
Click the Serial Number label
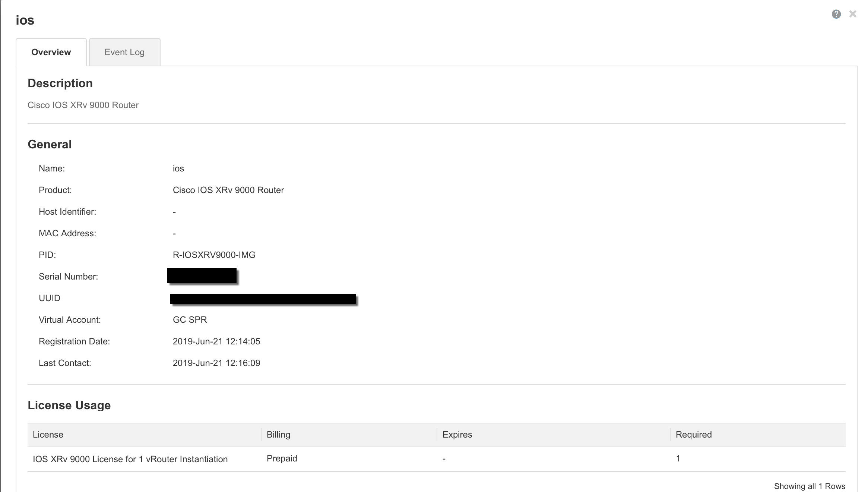click(x=69, y=277)
